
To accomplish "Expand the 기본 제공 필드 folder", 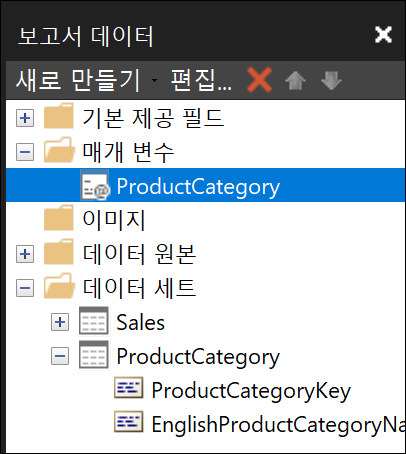I will click(25, 118).
